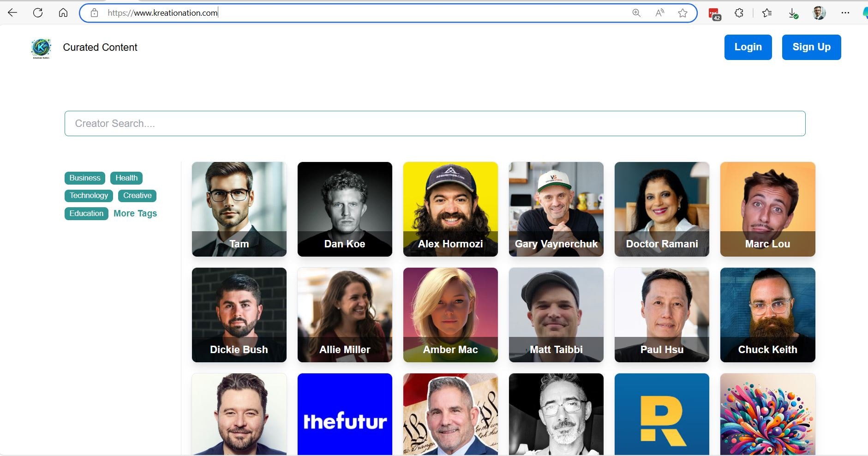Open browser Settings and more menu
868x456 pixels.
845,13
